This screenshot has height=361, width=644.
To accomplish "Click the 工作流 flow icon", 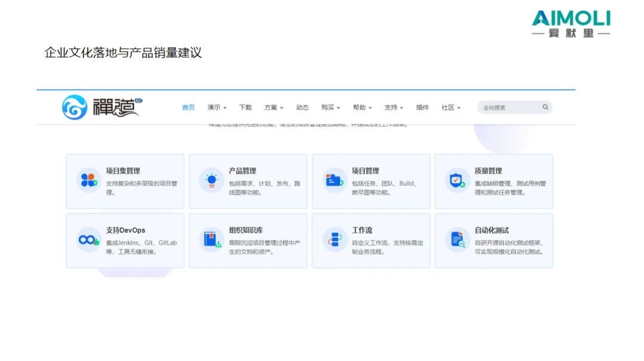I will point(334,240).
